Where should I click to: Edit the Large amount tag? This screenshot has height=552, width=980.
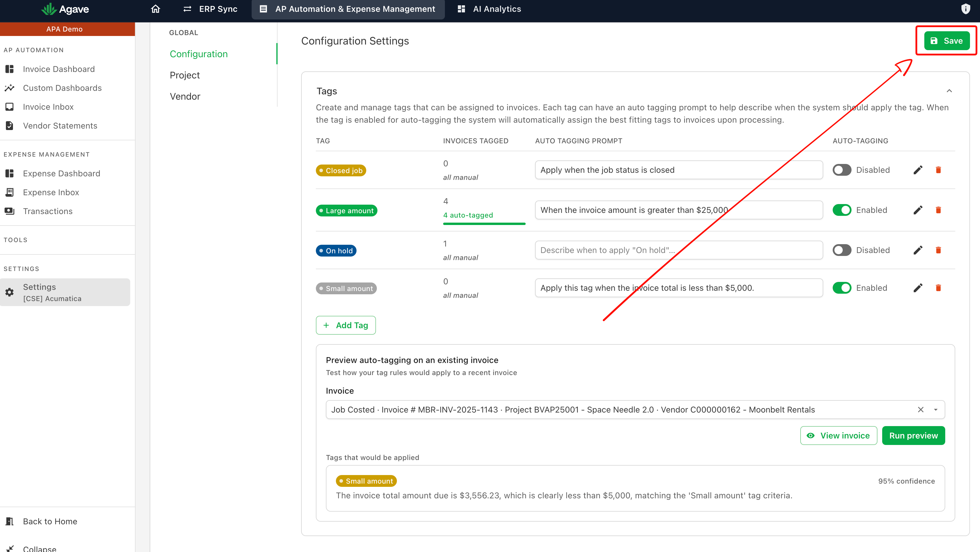(x=918, y=210)
